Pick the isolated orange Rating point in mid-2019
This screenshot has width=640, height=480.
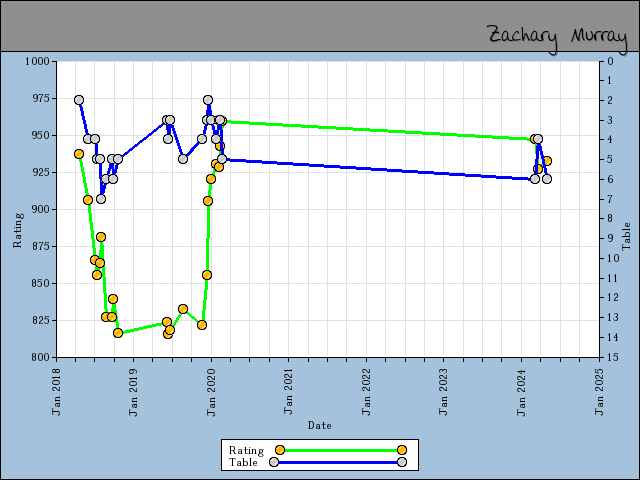[x=183, y=309]
